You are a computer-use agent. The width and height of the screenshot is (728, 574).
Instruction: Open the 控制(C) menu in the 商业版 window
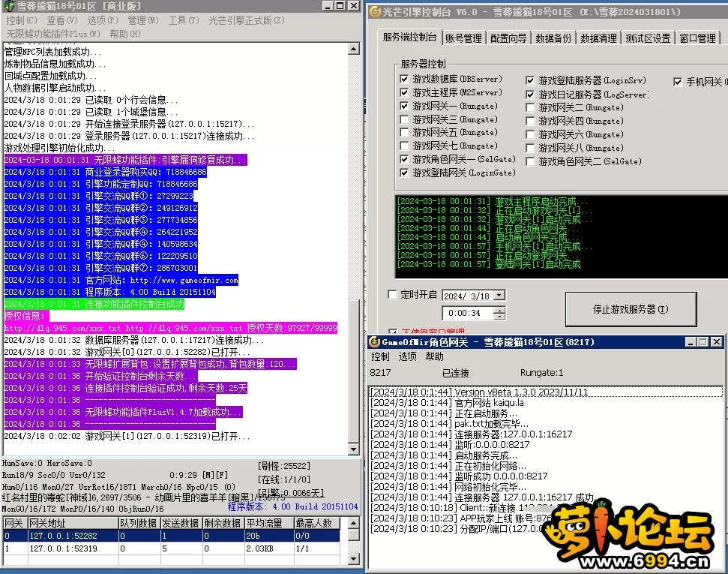(21, 20)
